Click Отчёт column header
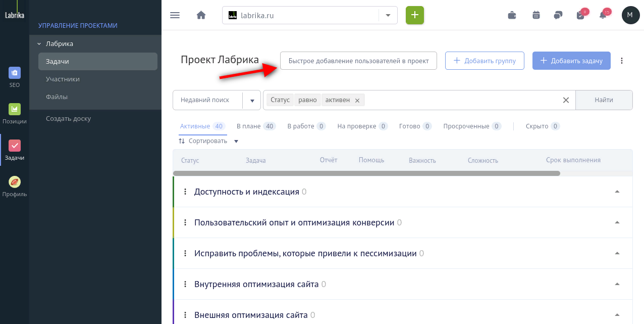 pos(328,160)
